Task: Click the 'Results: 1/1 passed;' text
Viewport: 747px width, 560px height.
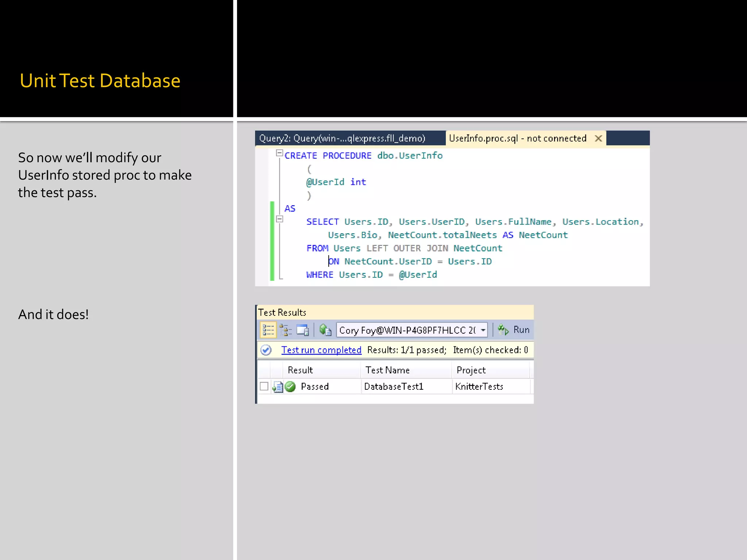Action: point(407,350)
